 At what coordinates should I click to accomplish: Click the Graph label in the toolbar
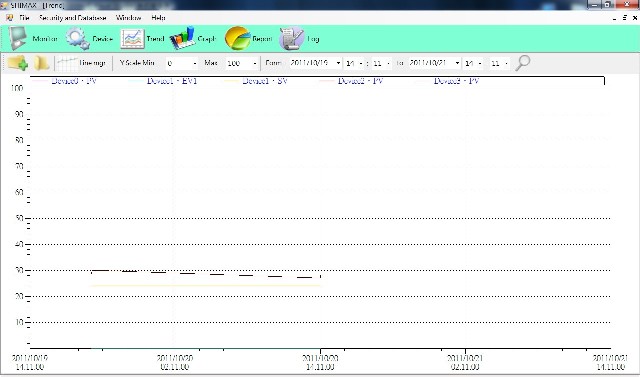(207, 39)
